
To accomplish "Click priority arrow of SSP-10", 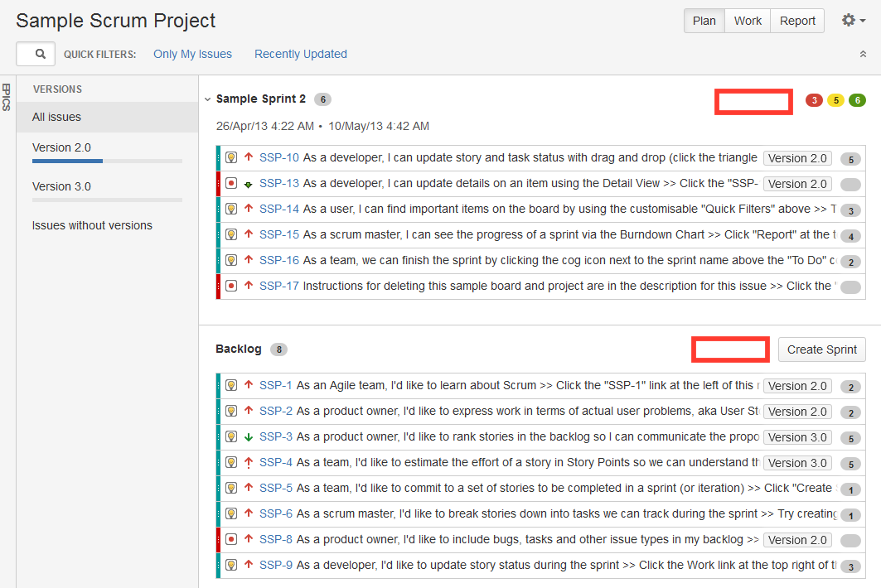I will pos(249,157).
